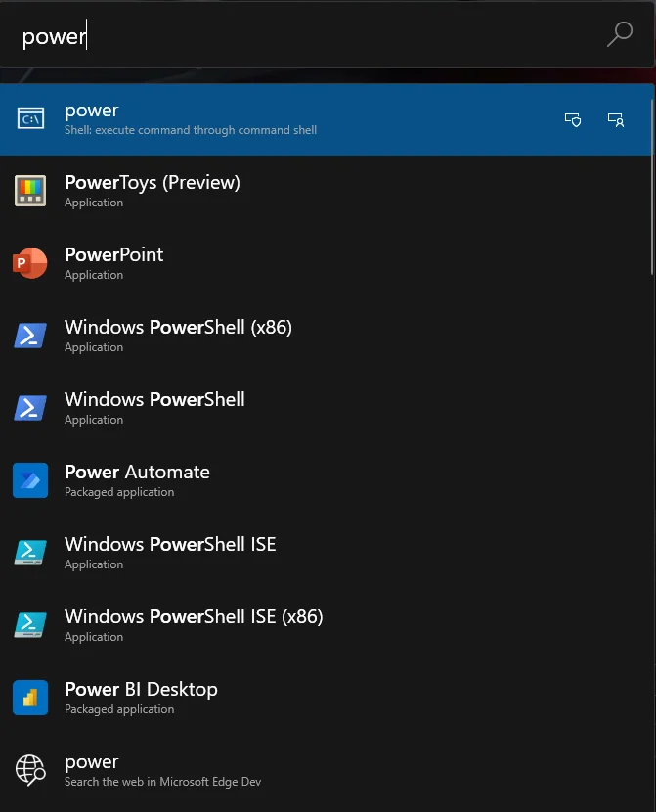656x812 pixels.
Task: Select the PowerToys (Preview) result
Action: pyautogui.click(x=293, y=191)
